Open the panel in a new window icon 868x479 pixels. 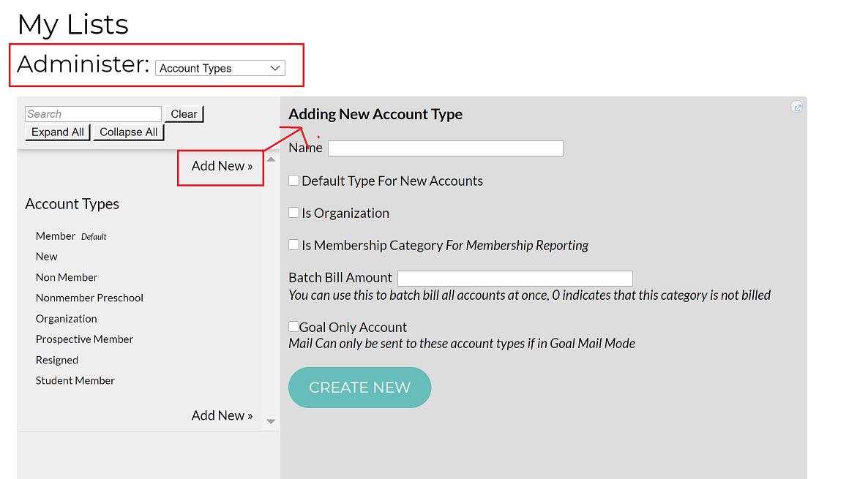797,107
